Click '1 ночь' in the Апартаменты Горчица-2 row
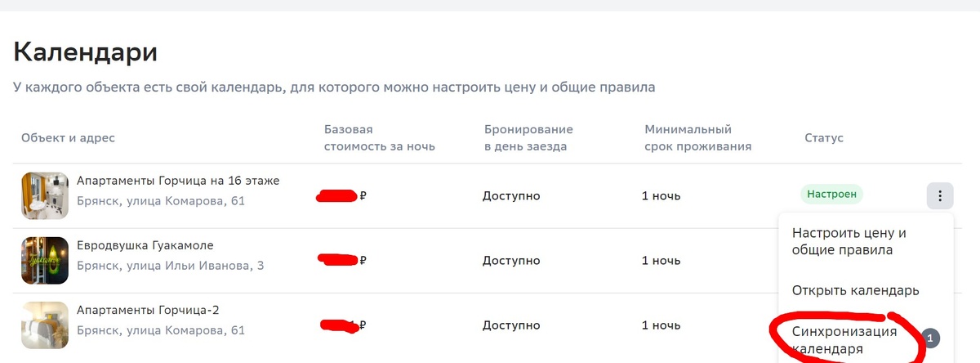Screen dimensions: 980x363 click(x=661, y=325)
